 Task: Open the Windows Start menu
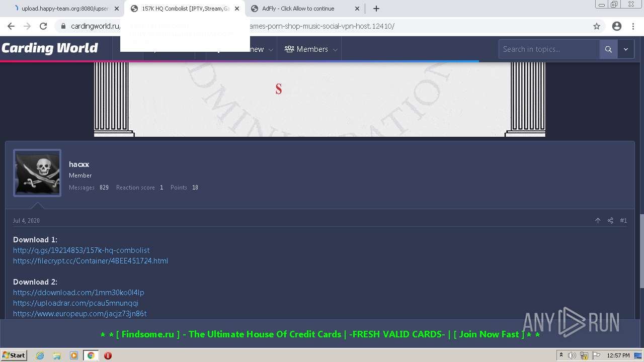14,355
